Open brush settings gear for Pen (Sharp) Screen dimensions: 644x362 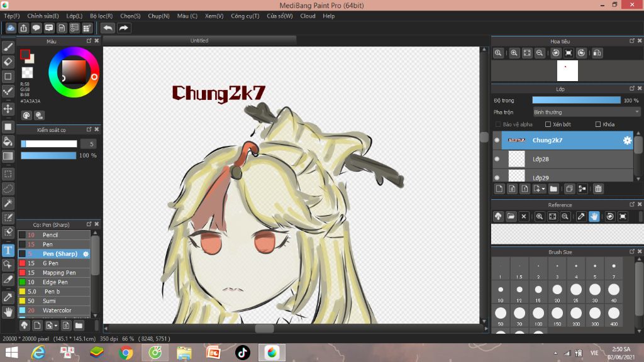86,254
